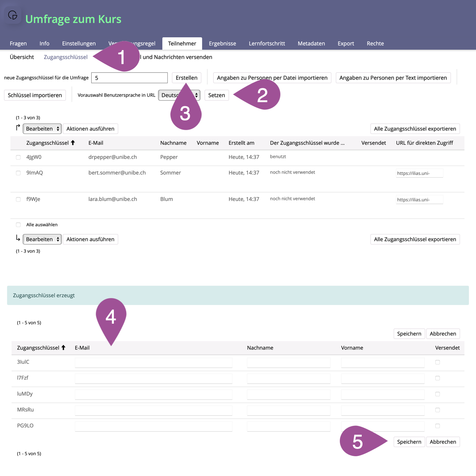The image size is (476, 476).
Task: Expand the Benutzersprache language dropdown
Action: pyautogui.click(x=179, y=95)
